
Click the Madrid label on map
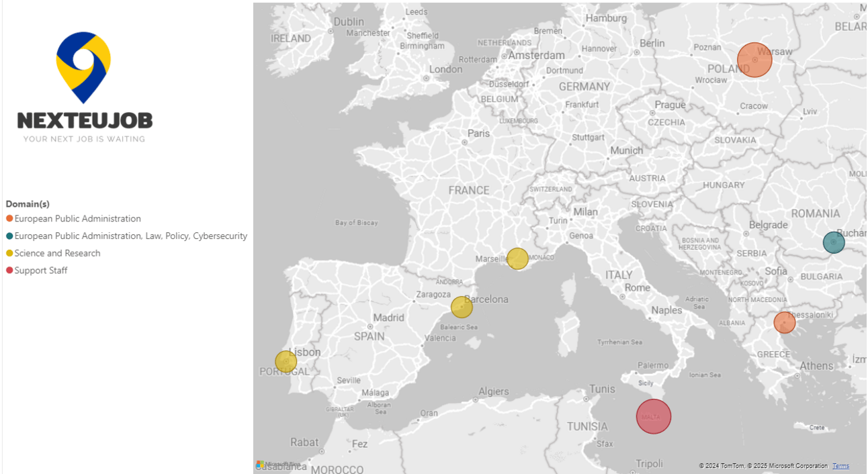click(x=388, y=318)
